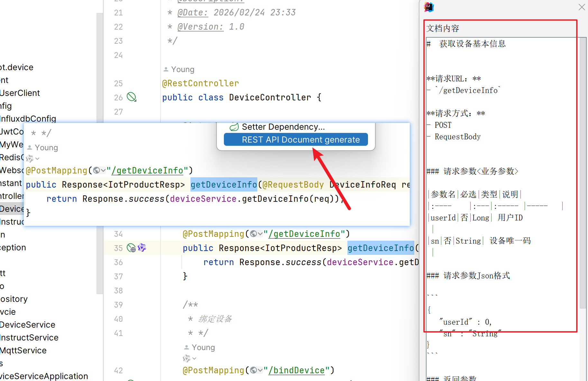
Task: Click the "Young" author hint above the bindDevice mapping
Action: click(x=203, y=347)
